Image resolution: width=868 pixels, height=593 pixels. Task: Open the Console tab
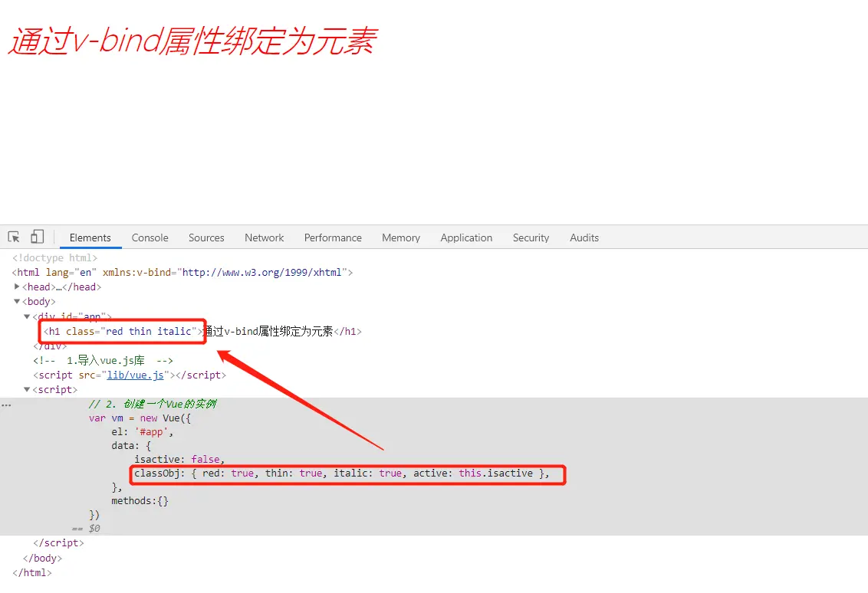(x=150, y=238)
